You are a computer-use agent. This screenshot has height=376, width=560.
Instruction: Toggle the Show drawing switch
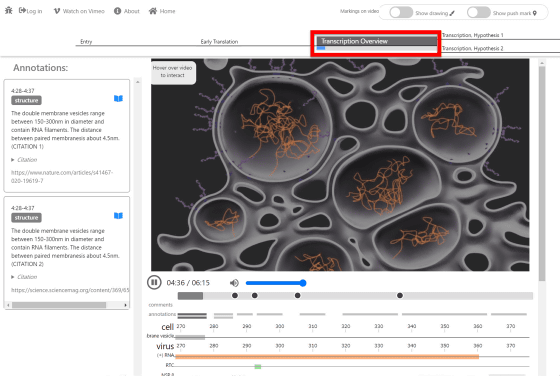(x=401, y=12)
